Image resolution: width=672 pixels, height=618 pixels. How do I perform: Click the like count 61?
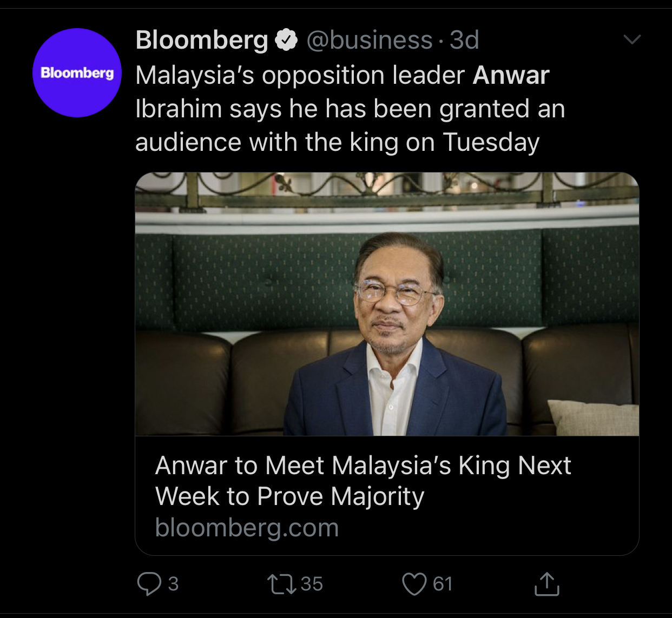click(x=443, y=584)
